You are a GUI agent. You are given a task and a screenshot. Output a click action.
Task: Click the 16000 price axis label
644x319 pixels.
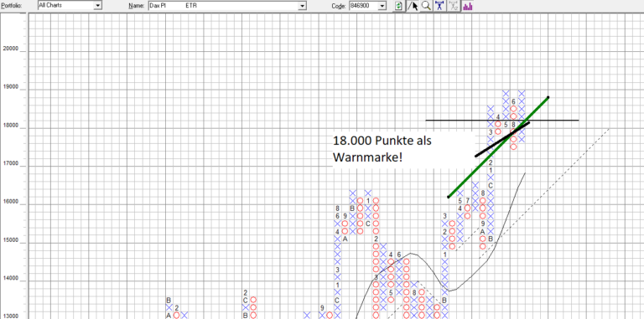pyautogui.click(x=11, y=202)
